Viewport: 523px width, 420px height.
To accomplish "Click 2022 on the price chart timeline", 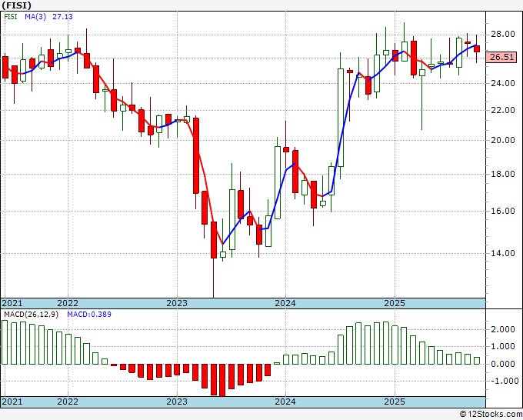I will tap(68, 303).
